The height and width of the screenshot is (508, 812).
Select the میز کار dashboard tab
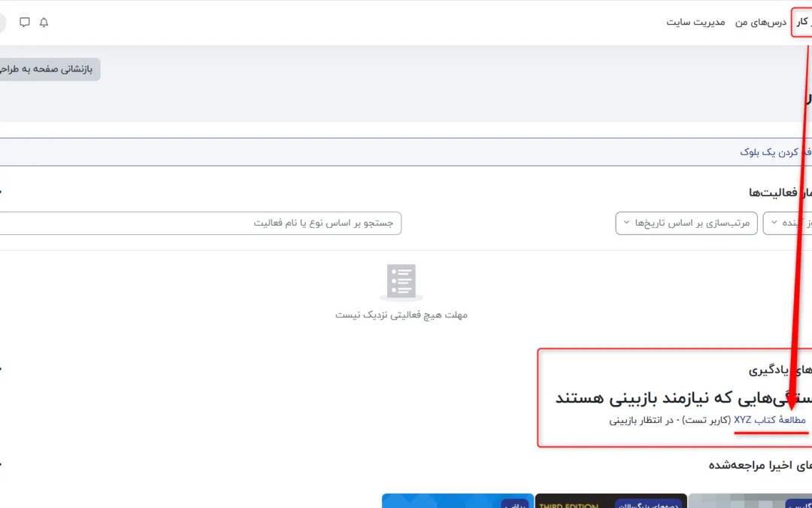coord(802,23)
